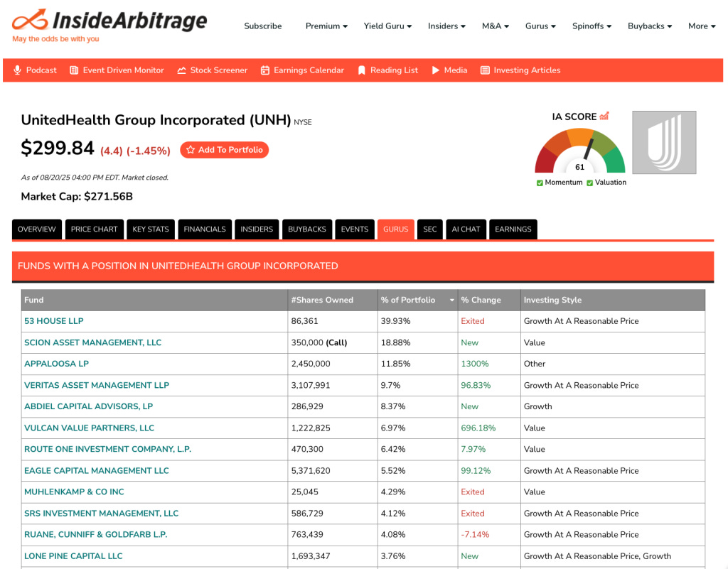Click the Podcast microphone icon
The height and width of the screenshot is (569, 728).
coord(17,70)
